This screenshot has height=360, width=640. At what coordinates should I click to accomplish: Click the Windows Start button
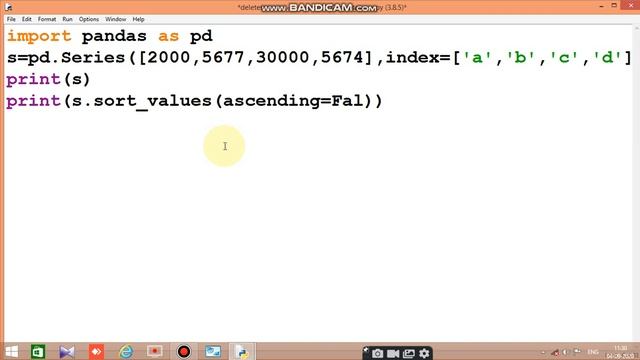pyautogui.click(x=12, y=351)
